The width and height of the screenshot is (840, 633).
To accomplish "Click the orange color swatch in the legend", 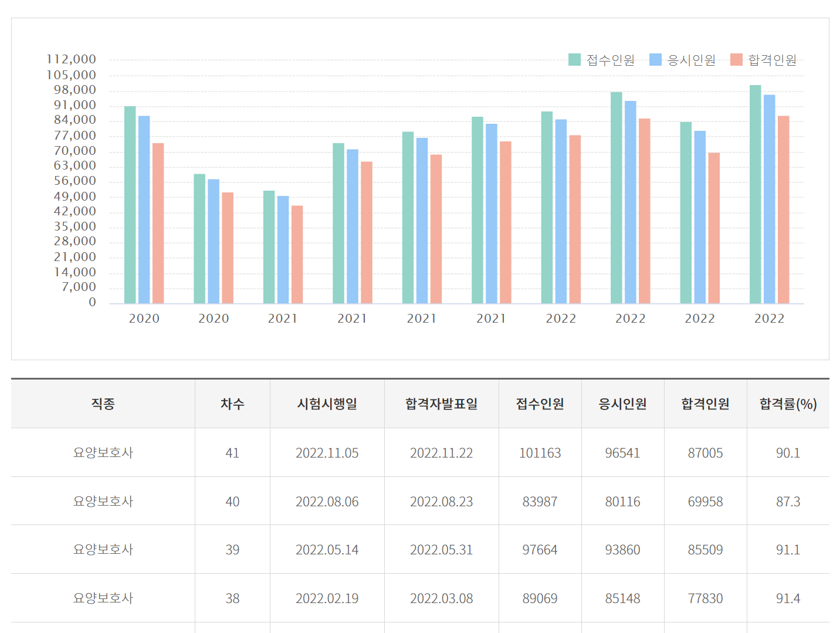I will click(735, 59).
